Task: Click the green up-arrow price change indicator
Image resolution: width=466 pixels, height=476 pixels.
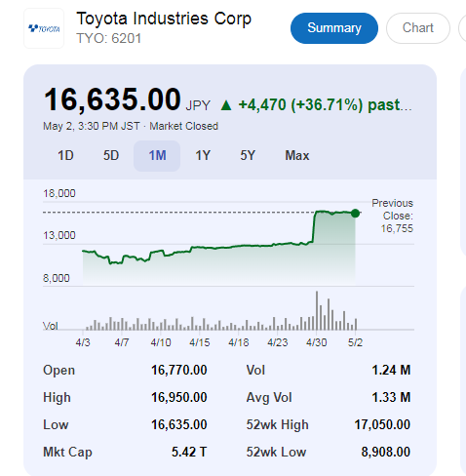Action: [x=226, y=105]
